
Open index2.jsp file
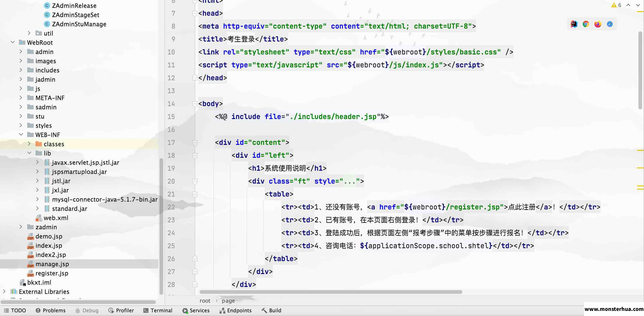pos(51,255)
